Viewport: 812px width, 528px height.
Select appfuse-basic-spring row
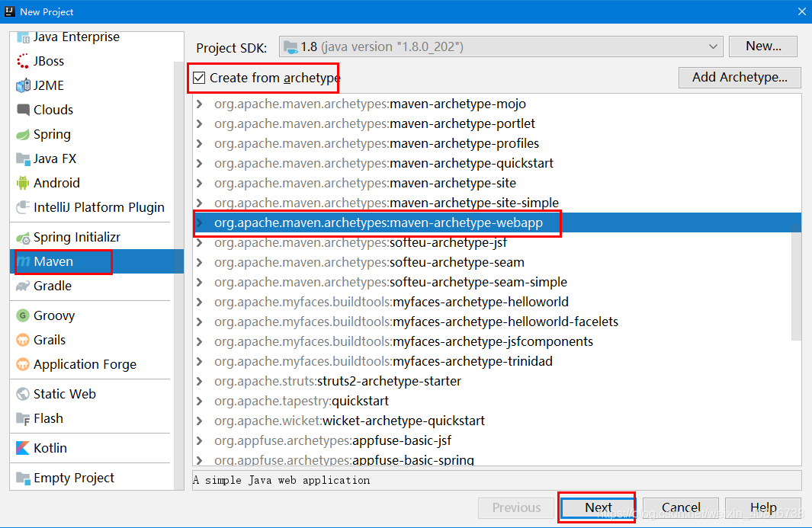click(x=497, y=459)
